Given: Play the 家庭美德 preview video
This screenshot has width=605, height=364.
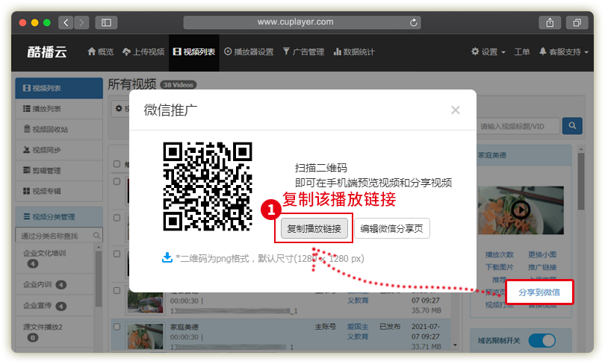Looking at the screenshot, I should point(521,210).
